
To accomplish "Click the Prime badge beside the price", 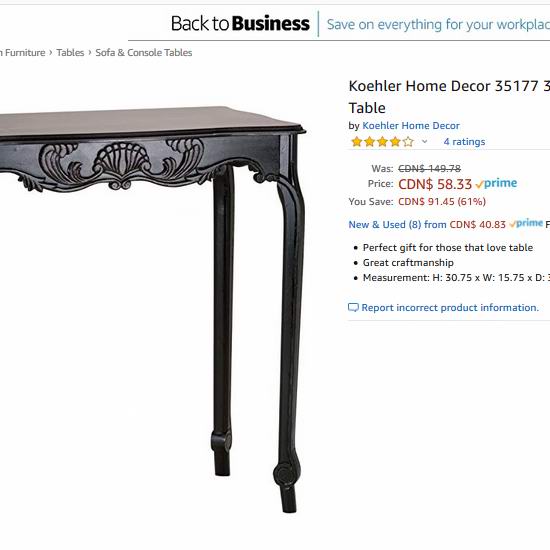I will click(496, 183).
